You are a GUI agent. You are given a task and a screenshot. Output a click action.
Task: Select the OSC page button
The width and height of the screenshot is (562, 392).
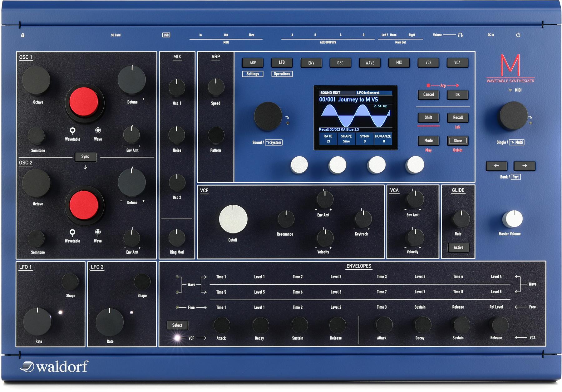pos(340,63)
